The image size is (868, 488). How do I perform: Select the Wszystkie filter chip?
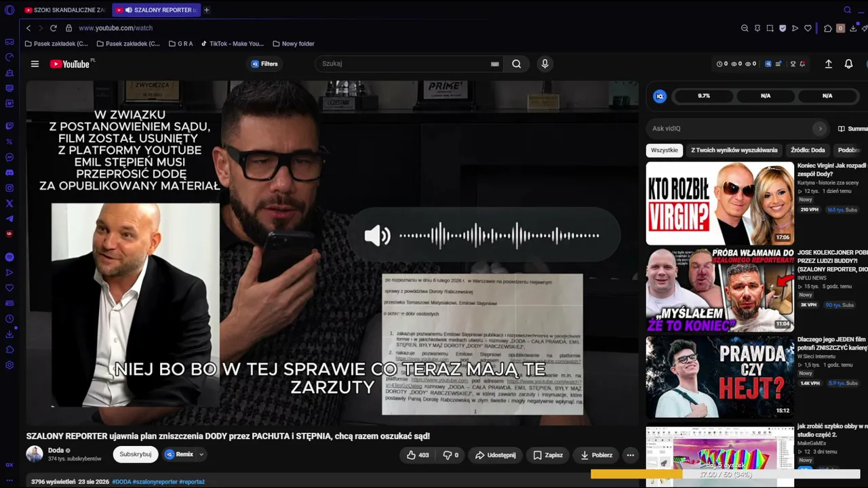(664, 150)
